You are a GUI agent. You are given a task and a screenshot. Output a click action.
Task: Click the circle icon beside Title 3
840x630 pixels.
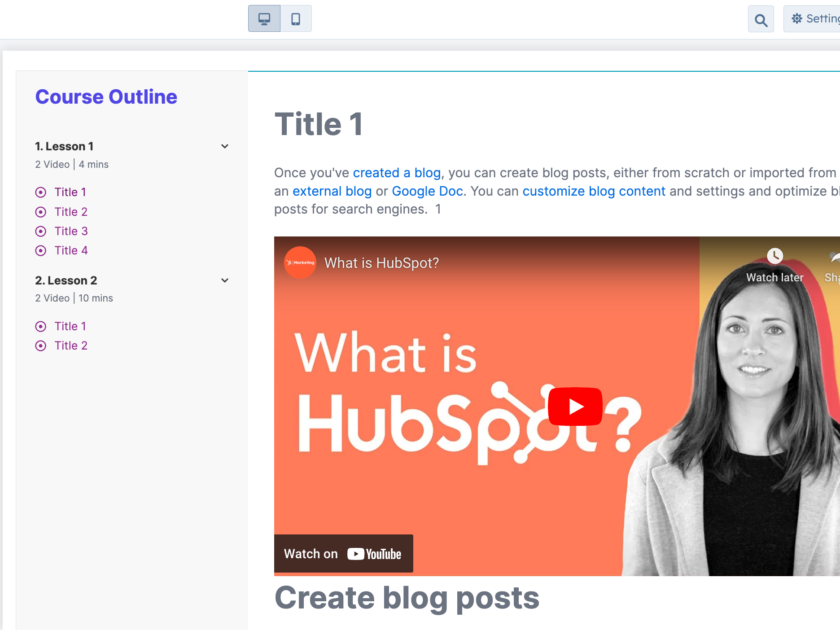[x=41, y=232]
